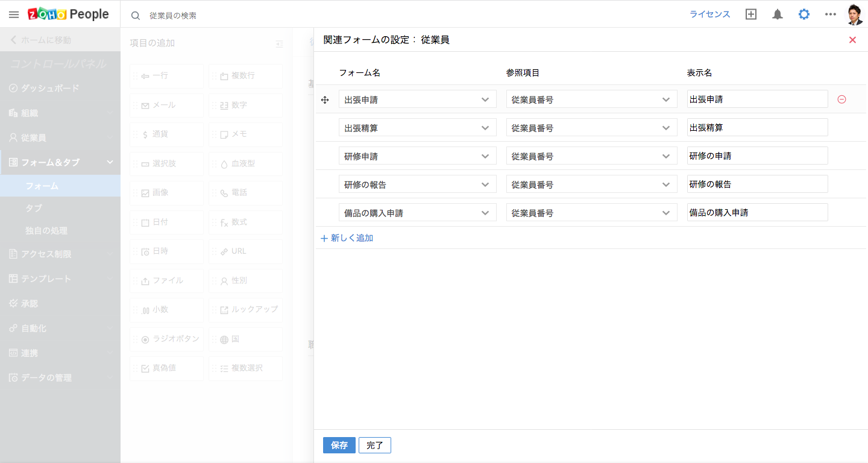This screenshot has width=868, height=463.
Task: Open the ライセンス link
Action: click(709, 14)
